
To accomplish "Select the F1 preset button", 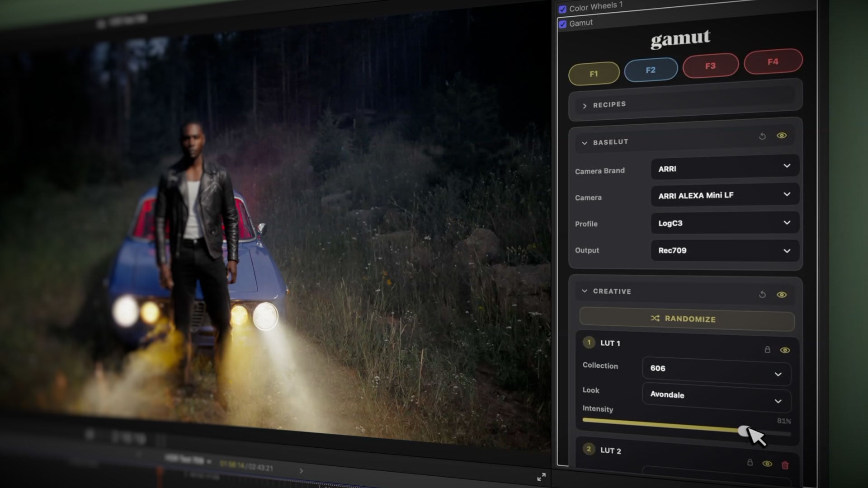I will (594, 74).
